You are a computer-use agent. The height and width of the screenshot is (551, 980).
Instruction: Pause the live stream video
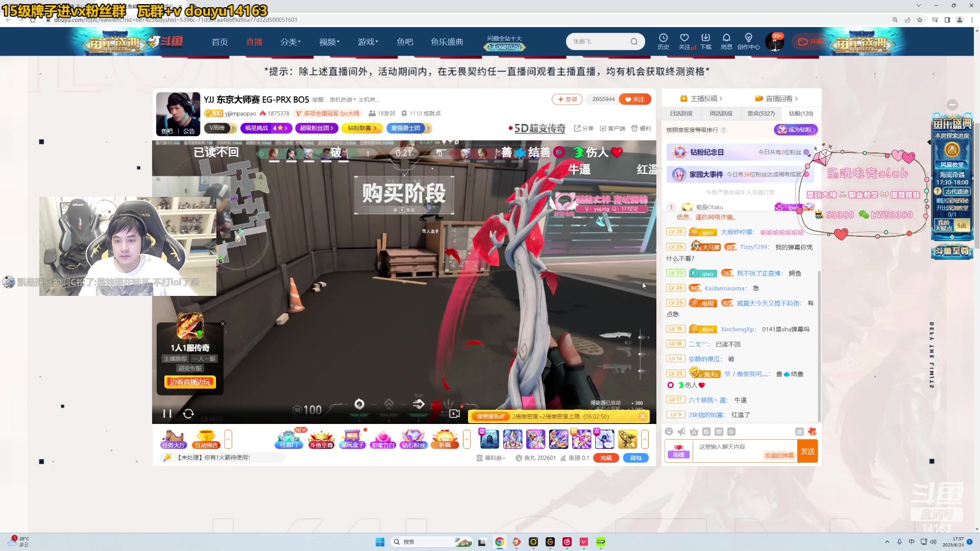[167, 413]
